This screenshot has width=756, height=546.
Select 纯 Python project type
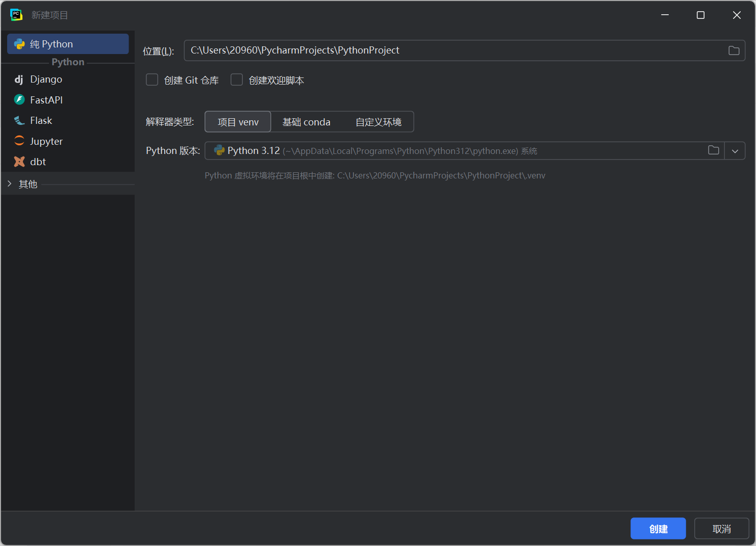[x=68, y=44]
